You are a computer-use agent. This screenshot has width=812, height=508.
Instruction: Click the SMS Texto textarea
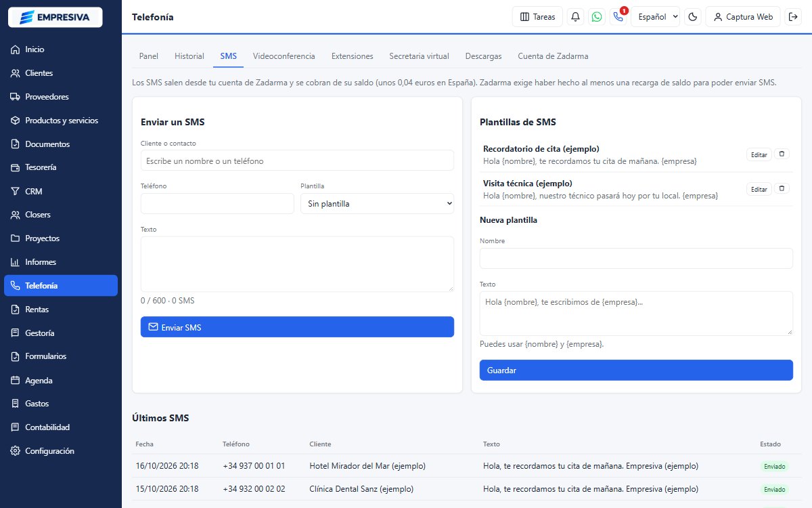point(297,264)
